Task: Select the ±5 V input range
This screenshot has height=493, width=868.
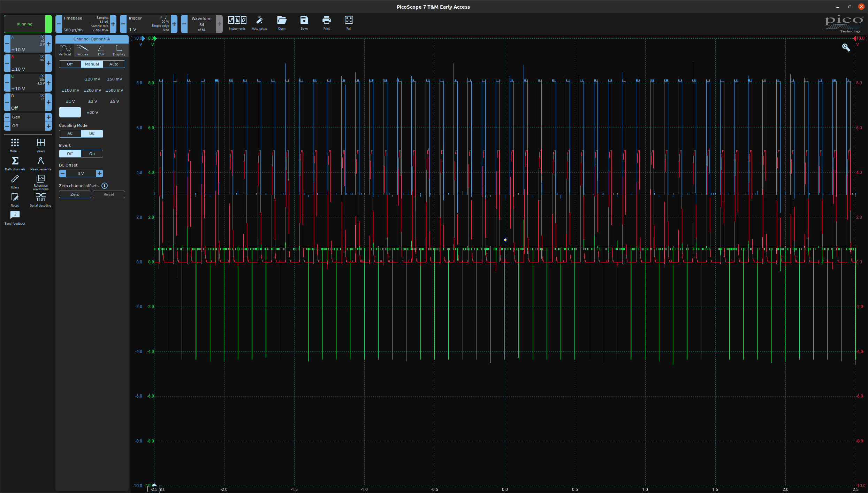Action: pos(114,101)
